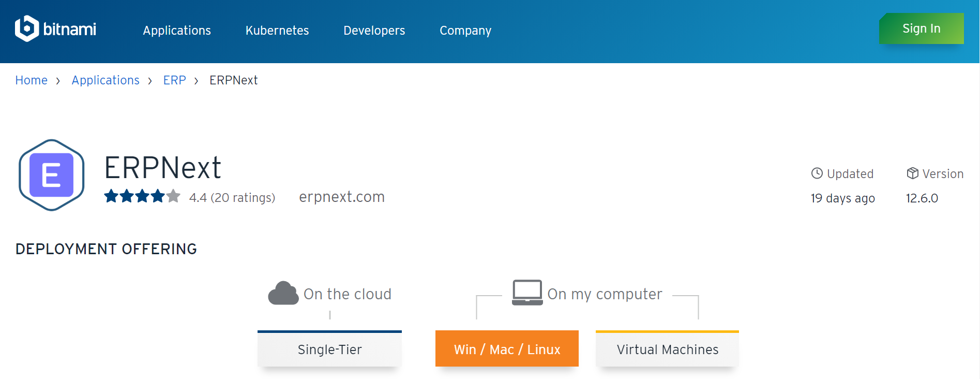Click the clock icon next to Updated
This screenshot has height=379, width=980.
tap(817, 173)
